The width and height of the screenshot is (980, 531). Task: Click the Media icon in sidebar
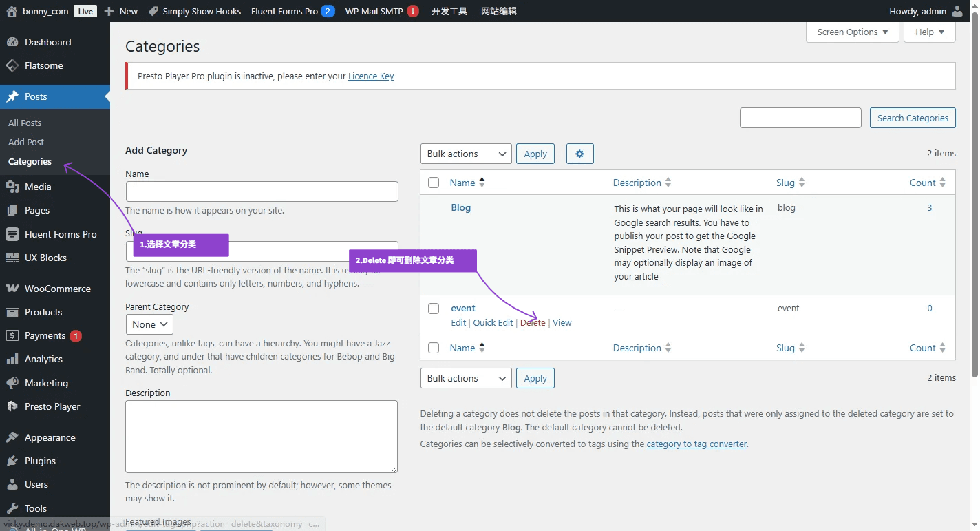pos(12,187)
